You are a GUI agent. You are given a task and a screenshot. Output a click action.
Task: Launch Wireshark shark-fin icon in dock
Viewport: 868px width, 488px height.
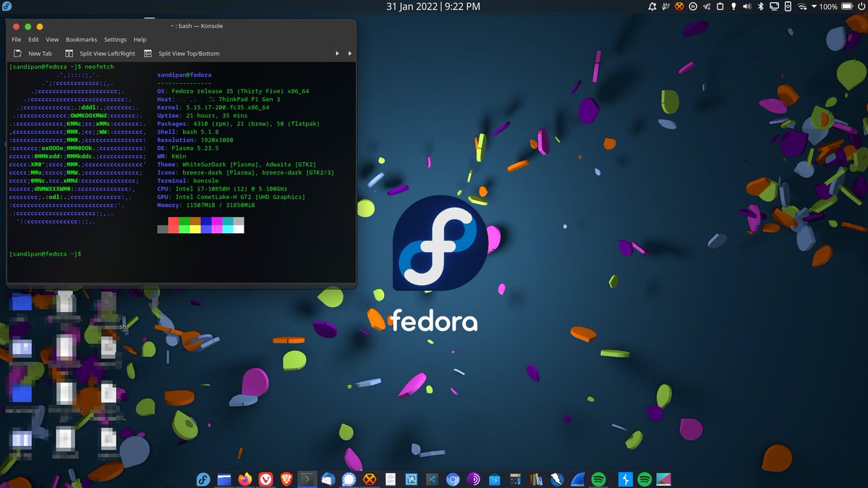coord(577,479)
